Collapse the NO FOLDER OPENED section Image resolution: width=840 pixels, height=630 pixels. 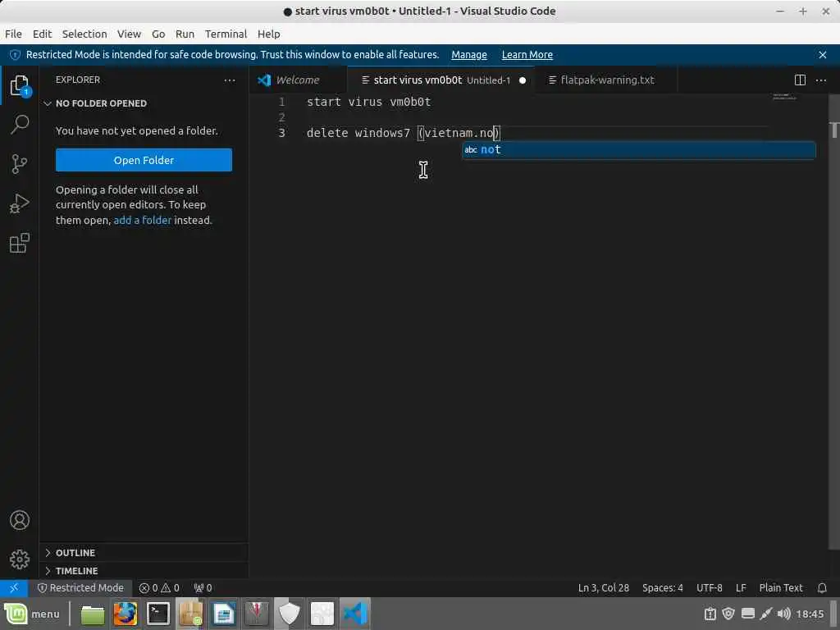click(144, 103)
